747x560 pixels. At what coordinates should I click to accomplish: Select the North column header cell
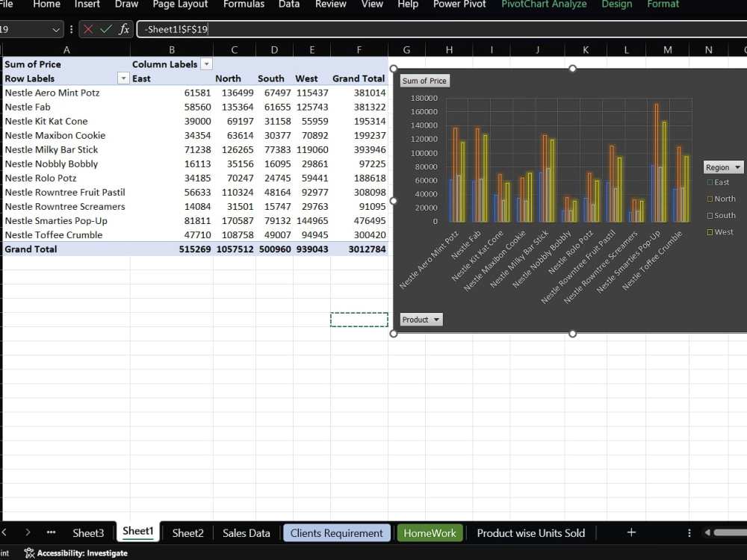click(x=235, y=78)
